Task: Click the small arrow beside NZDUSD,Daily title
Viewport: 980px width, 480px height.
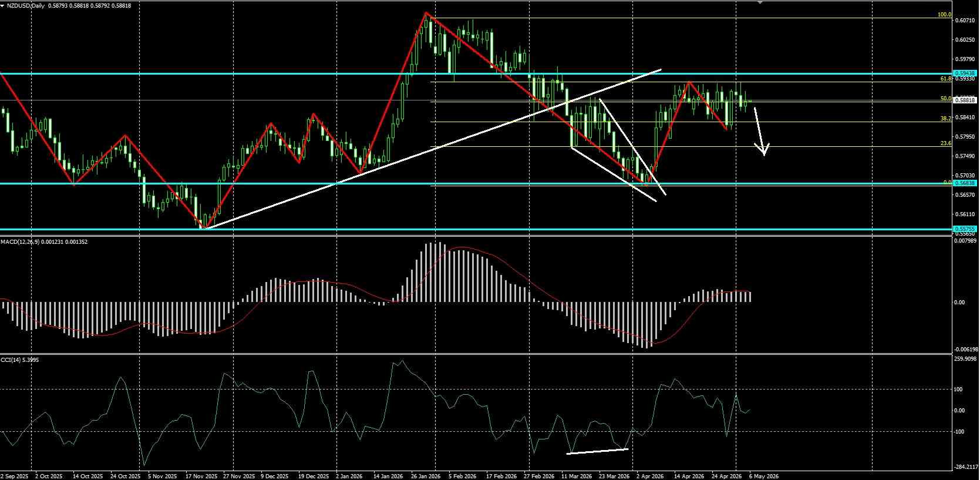Action: tap(3, 5)
